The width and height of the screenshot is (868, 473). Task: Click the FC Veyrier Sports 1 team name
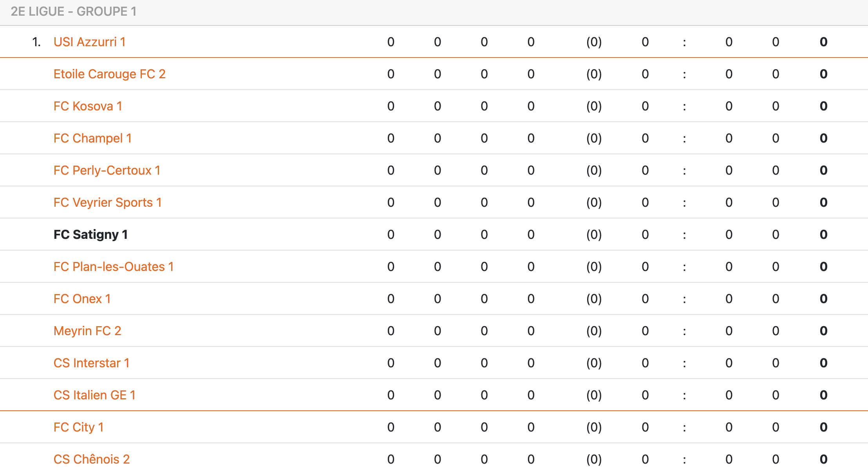(x=107, y=202)
